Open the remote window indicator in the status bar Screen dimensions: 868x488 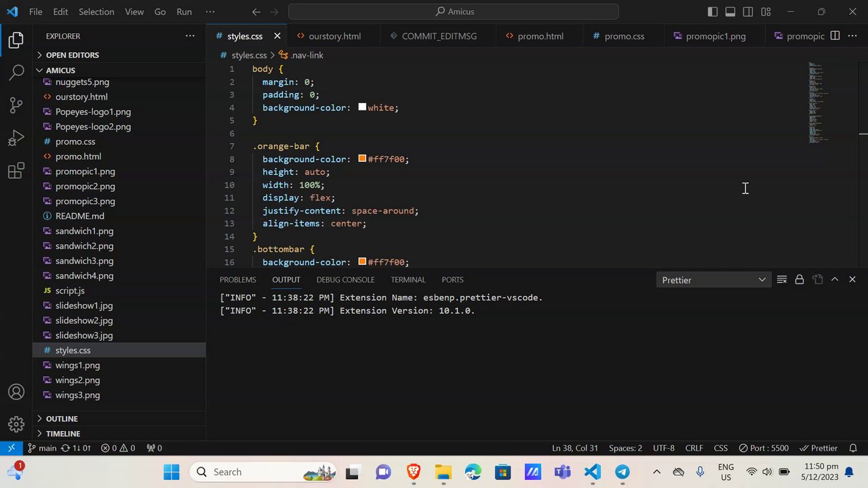tap(11, 448)
